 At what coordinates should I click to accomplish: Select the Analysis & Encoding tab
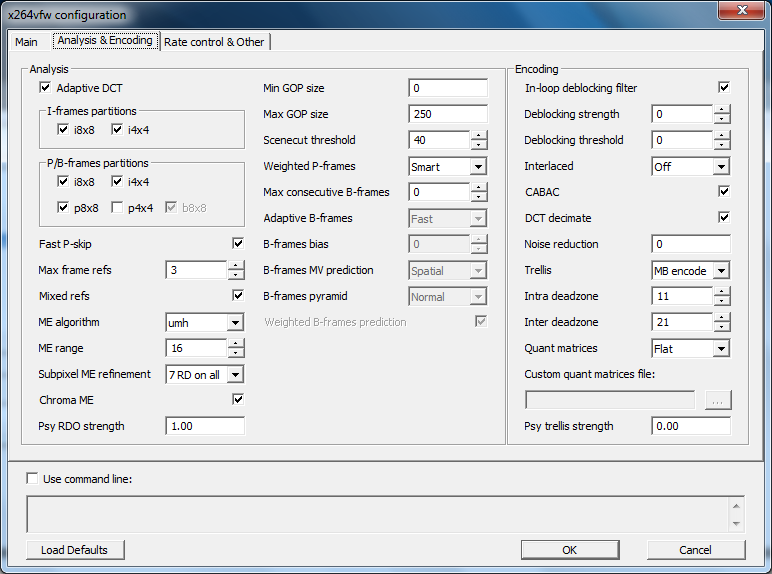tap(105, 40)
